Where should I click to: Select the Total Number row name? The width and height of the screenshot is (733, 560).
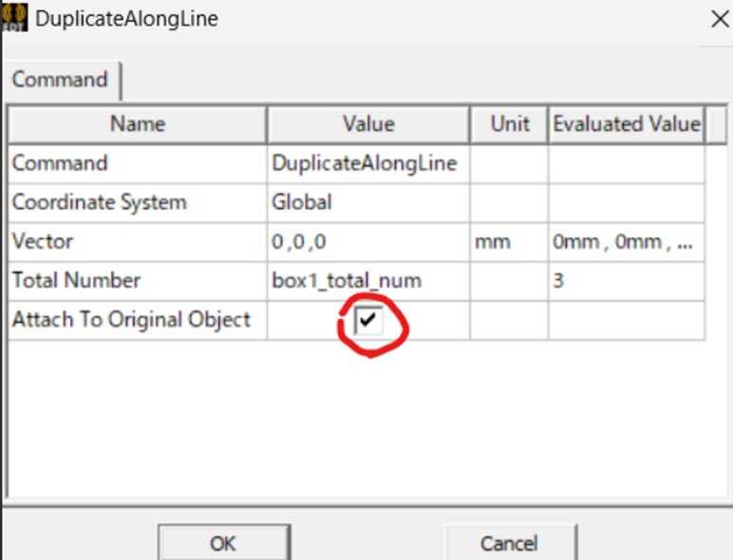(x=76, y=281)
